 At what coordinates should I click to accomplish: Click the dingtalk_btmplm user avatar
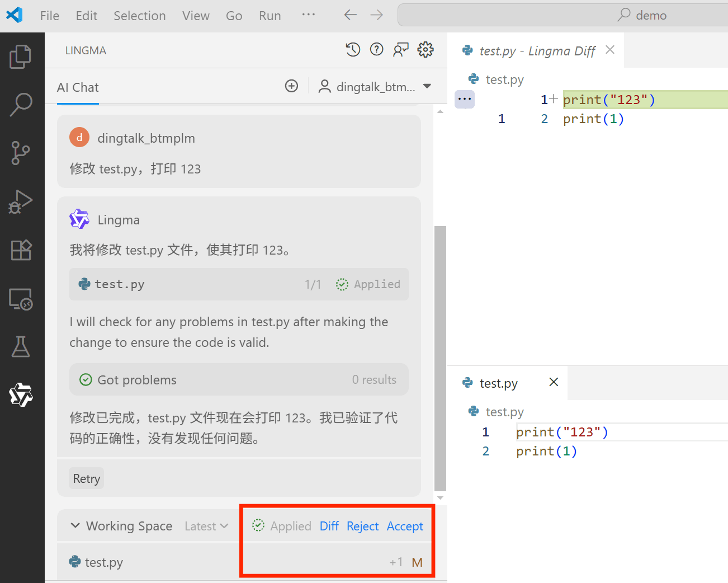pos(79,137)
